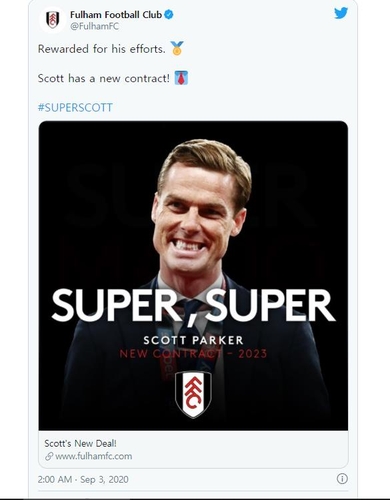Click the 'Scott has a new contract!' text

(104, 78)
